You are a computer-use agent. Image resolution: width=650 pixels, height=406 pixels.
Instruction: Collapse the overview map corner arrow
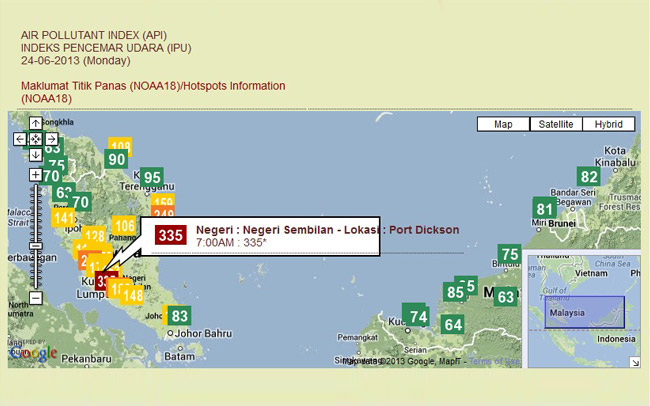(632, 361)
